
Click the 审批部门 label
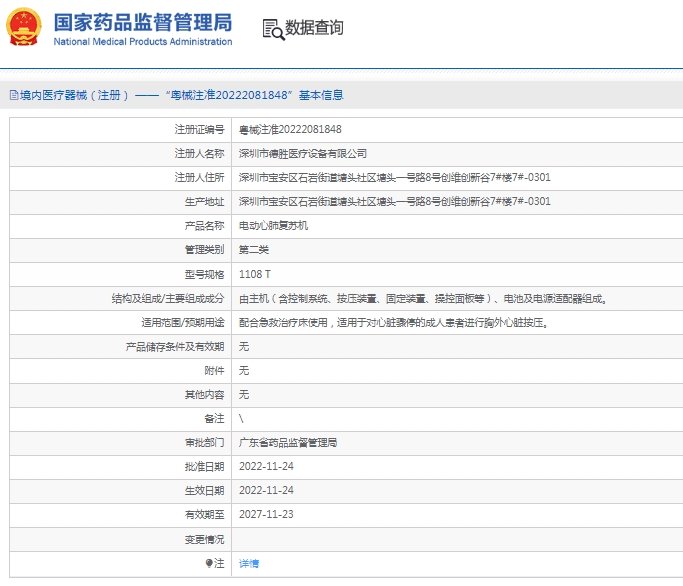click(204, 443)
